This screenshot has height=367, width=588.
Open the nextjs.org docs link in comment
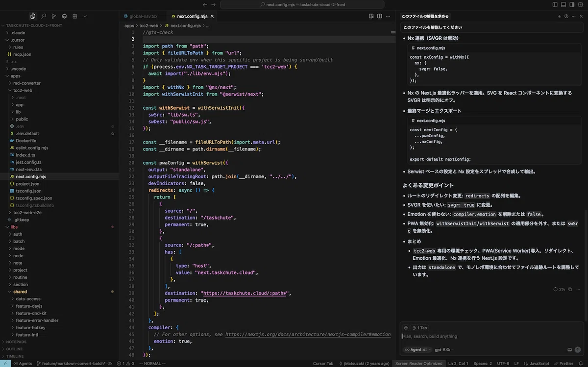(x=308, y=334)
